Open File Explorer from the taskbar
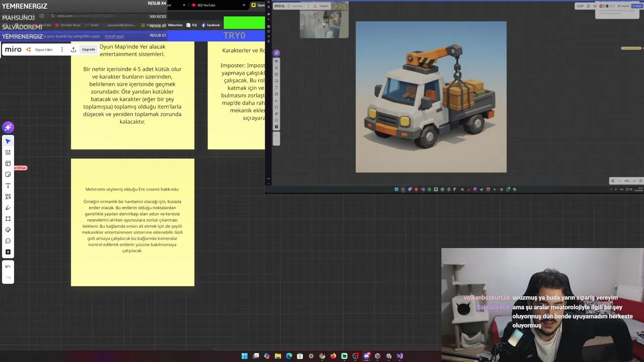This screenshot has width=644, height=362. pyautogui.click(x=278, y=356)
